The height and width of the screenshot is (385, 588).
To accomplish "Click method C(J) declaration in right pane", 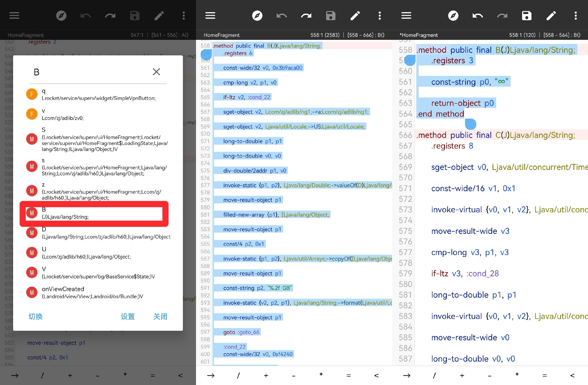I will tap(496, 135).
